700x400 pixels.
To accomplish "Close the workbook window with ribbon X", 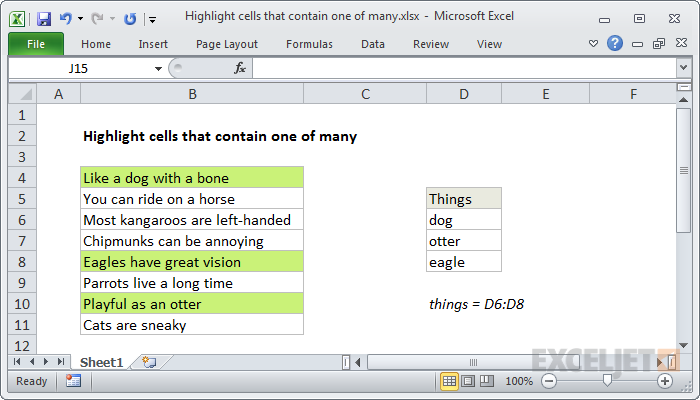I will (681, 43).
